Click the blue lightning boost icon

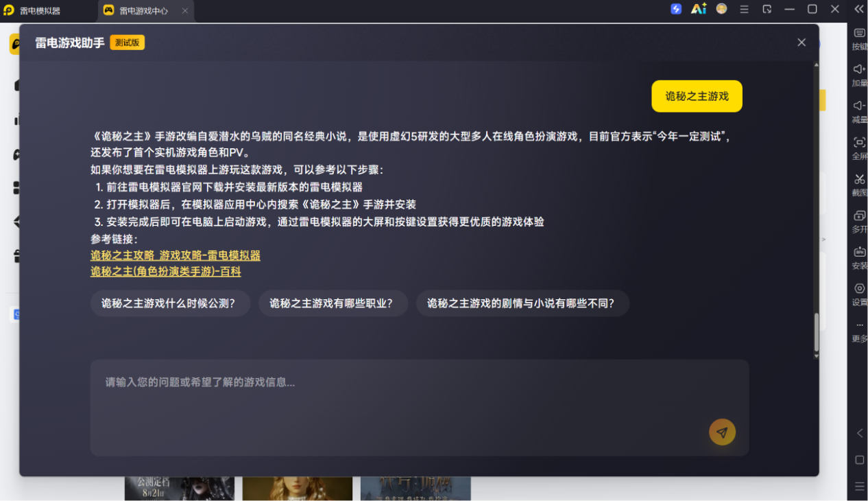point(676,9)
